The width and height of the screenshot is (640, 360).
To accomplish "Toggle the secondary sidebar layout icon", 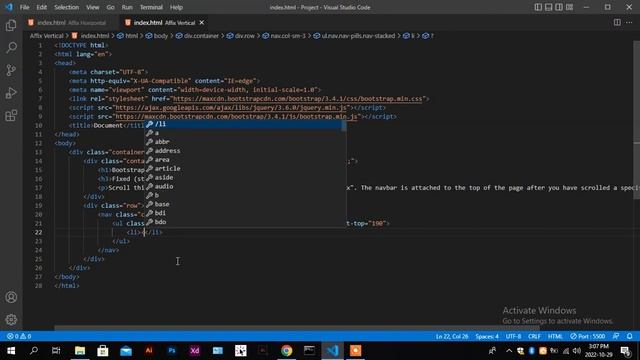I will (559, 7).
